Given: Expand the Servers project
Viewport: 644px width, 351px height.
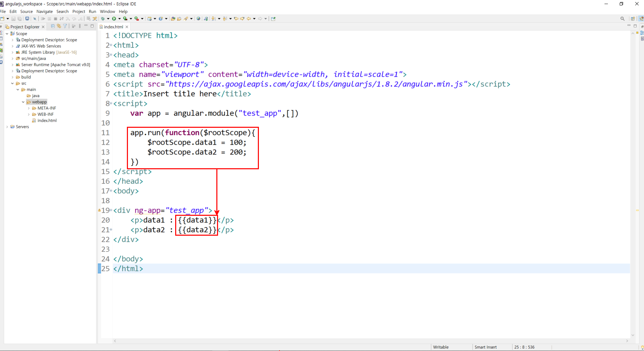Looking at the screenshot, I should point(7,127).
